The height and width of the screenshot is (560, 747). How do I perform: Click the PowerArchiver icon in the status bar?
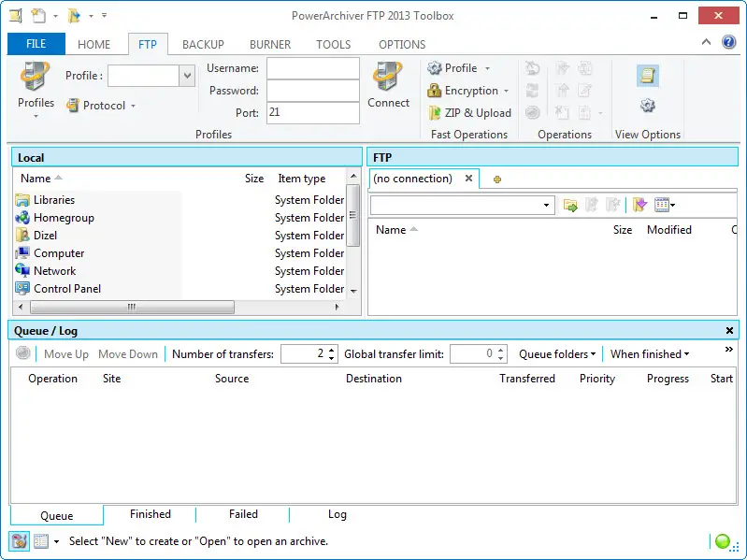(20, 541)
